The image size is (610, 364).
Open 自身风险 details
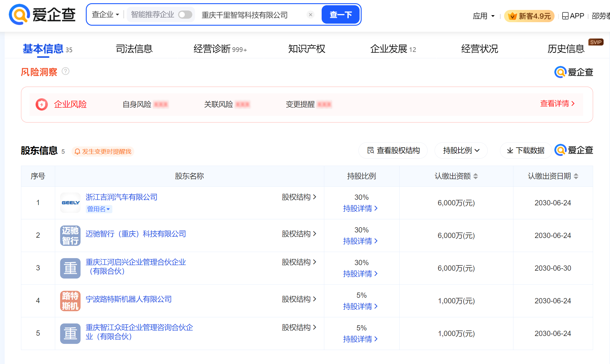pos(145,104)
